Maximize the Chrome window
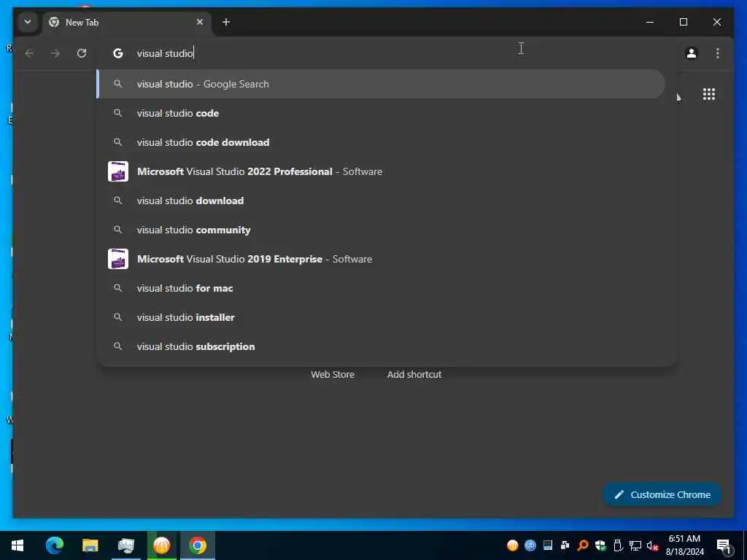Image resolution: width=747 pixels, height=560 pixels. [683, 22]
